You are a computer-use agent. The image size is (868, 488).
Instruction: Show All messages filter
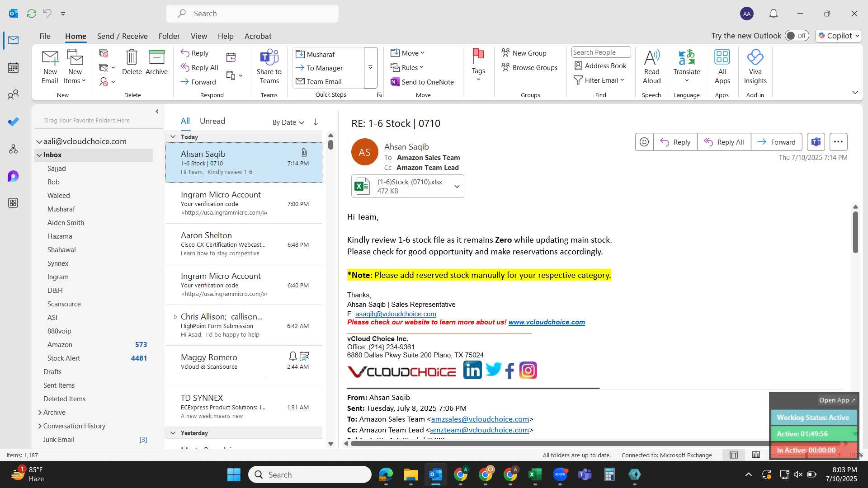185,121
